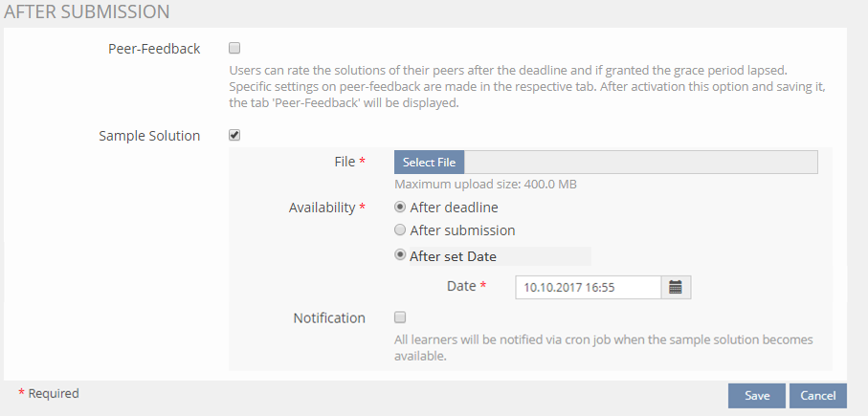This screenshot has width=868, height=416.
Task: Enable the Peer-Feedback checkbox
Action: 234,48
